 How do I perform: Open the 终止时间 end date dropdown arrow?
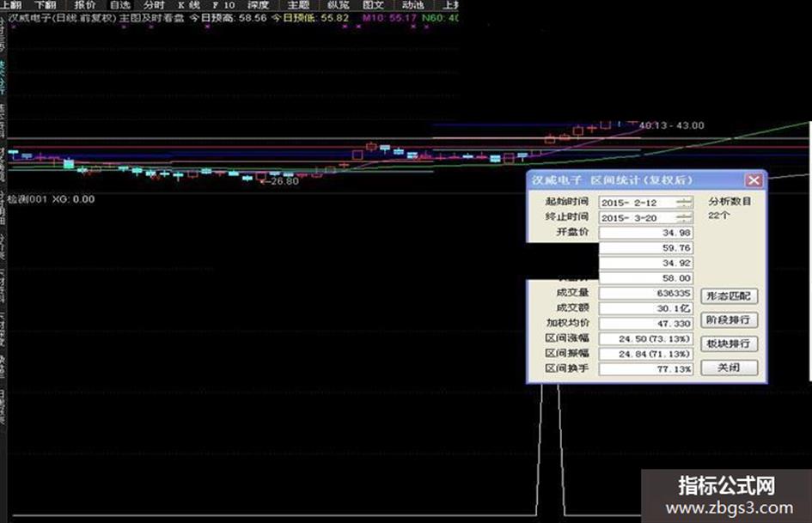coord(684,217)
